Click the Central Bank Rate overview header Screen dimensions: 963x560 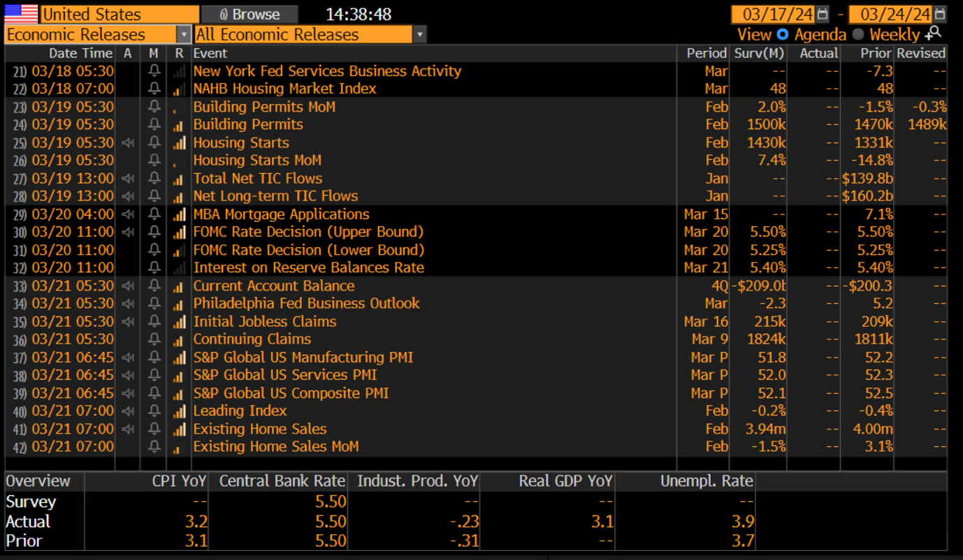pyautogui.click(x=282, y=481)
